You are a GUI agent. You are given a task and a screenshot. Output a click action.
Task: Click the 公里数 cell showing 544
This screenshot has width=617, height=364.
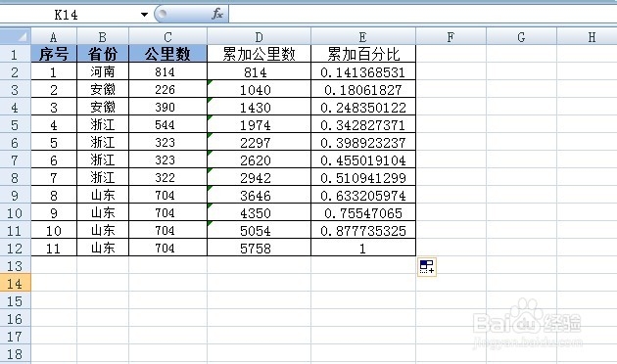[x=168, y=124]
